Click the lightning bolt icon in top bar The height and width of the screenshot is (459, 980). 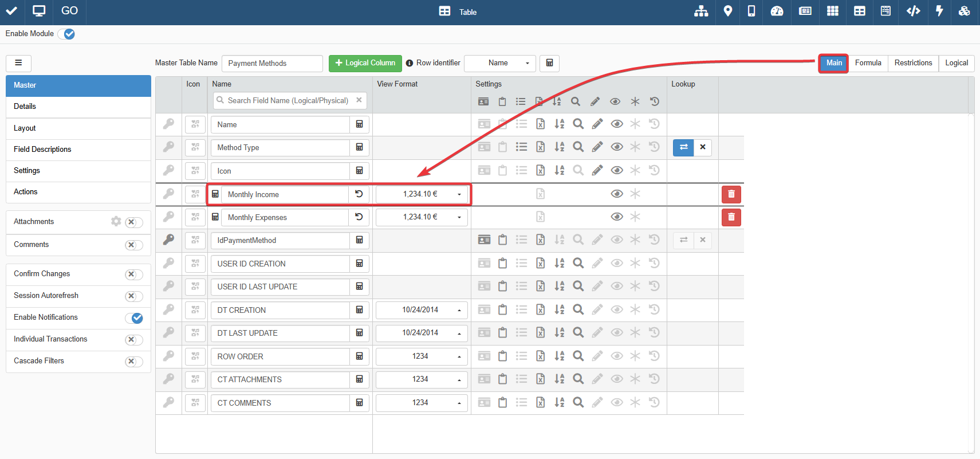(939, 11)
